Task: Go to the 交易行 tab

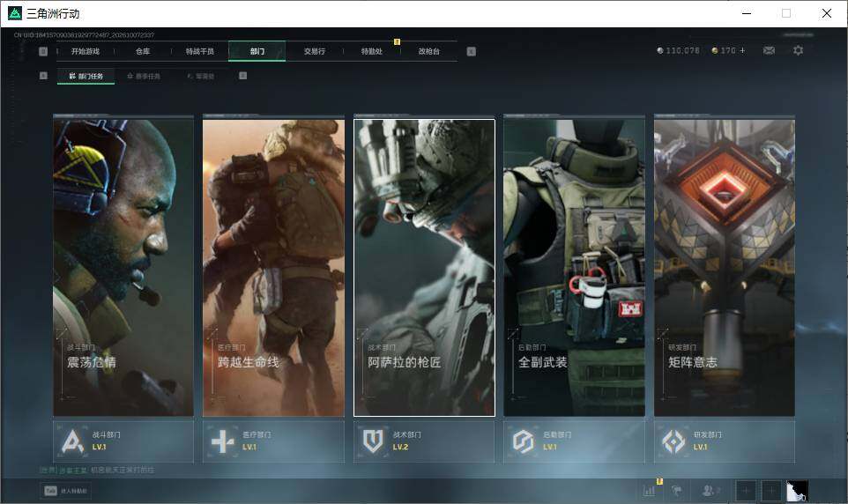Action: tap(314, 51)
